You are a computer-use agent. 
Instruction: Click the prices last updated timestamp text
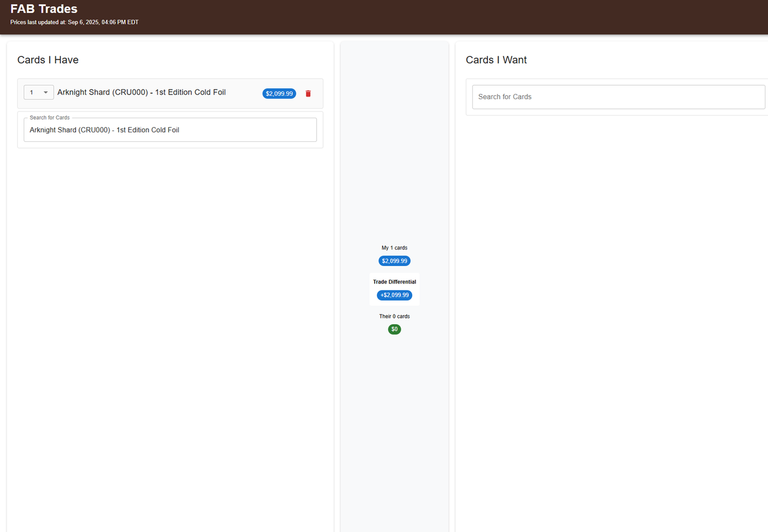[x=74, y=21]
